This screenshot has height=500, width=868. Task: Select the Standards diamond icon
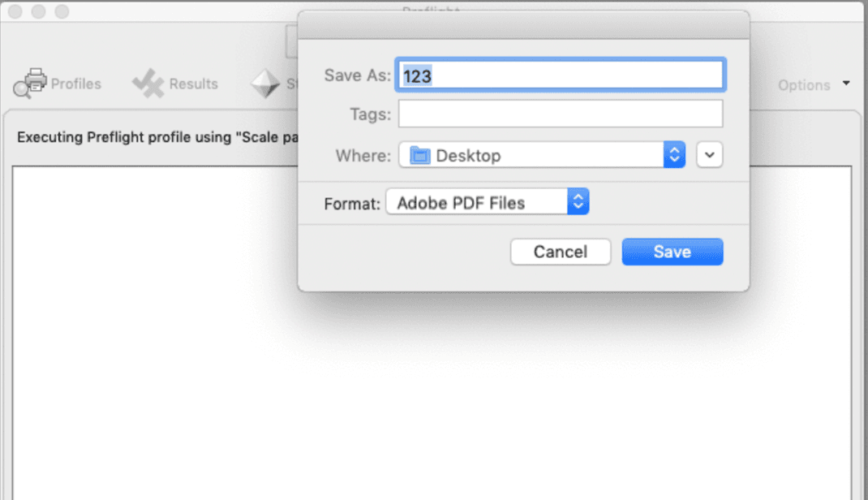(265, 84)
